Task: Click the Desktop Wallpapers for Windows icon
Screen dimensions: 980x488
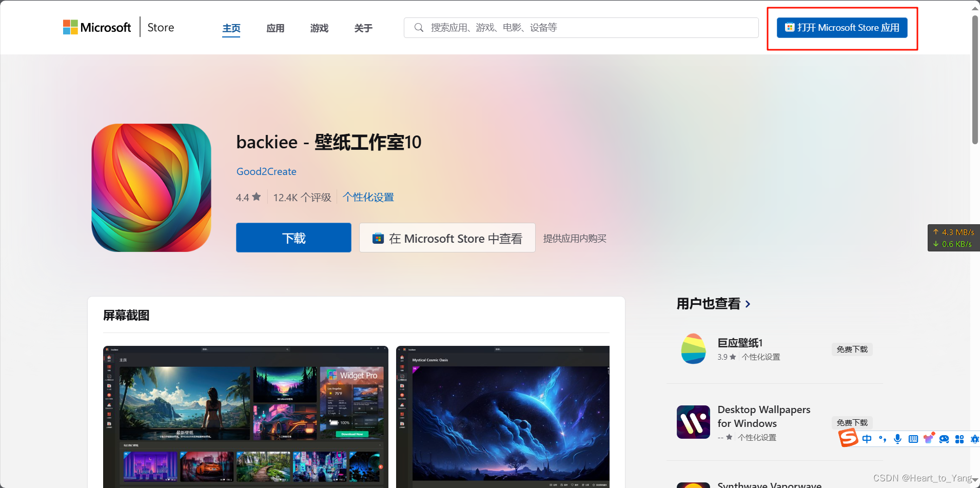Action: coord(693,422)
